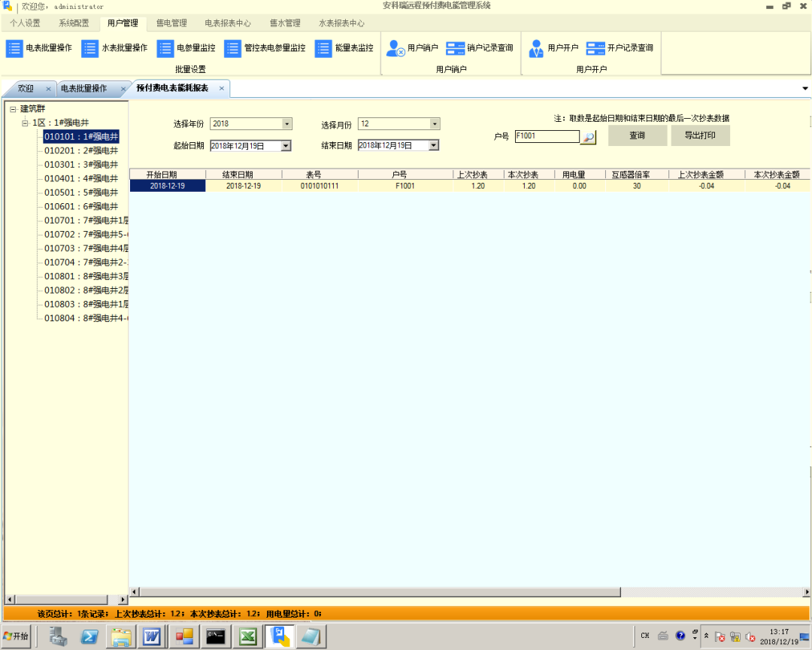Switch to the 售电管理 menu tab
This screenshot has width=812, height=650.
(171, 23)
